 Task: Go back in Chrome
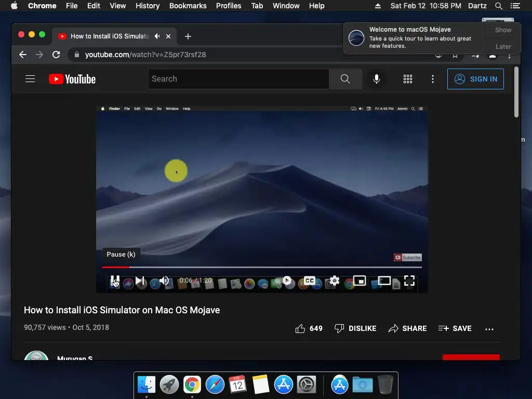pos(23,55)
